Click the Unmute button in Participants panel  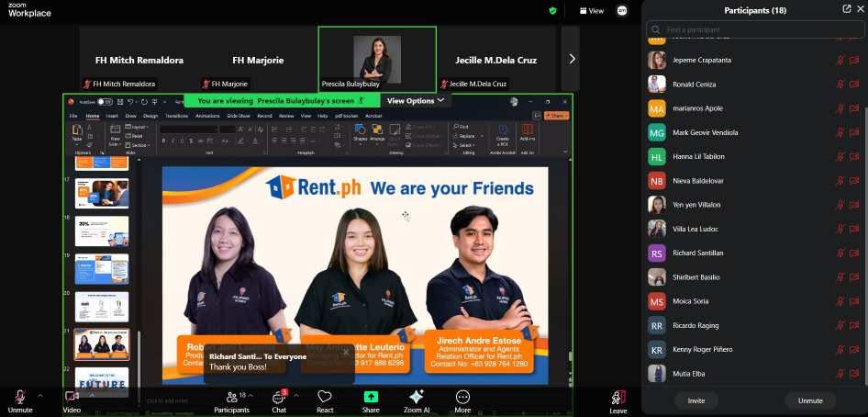(x=810, y=400)
